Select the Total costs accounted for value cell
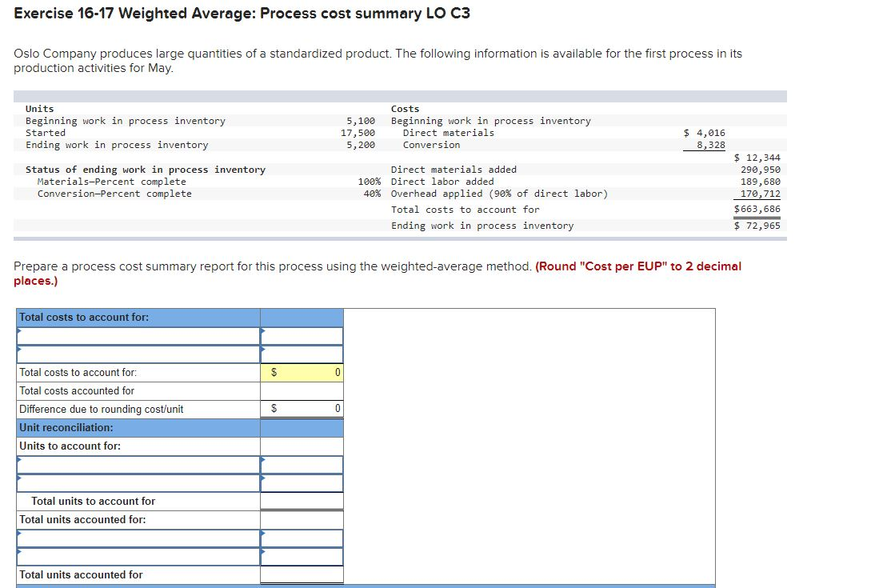The width and height of the screenshot is (891, 588). (x=302, y=390)
